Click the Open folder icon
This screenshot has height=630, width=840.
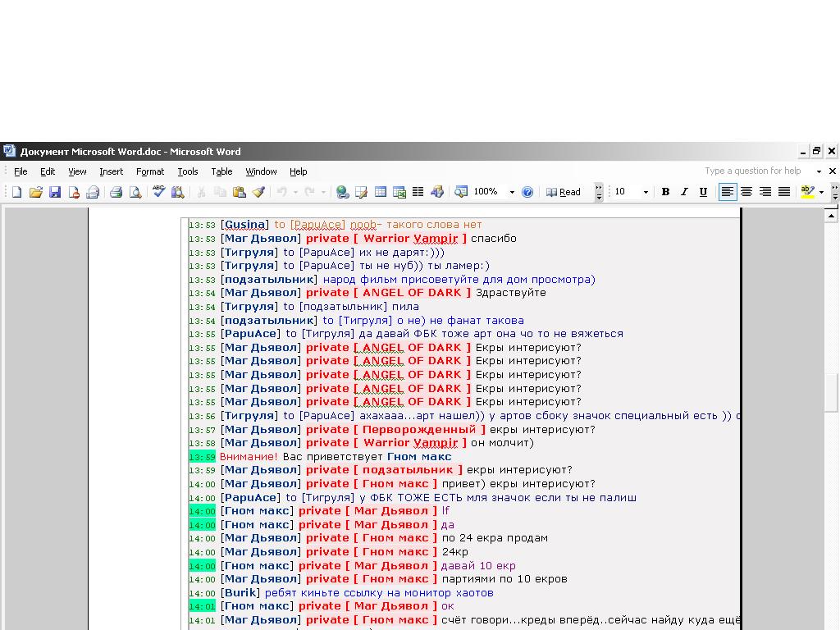(x=36, y=192)
